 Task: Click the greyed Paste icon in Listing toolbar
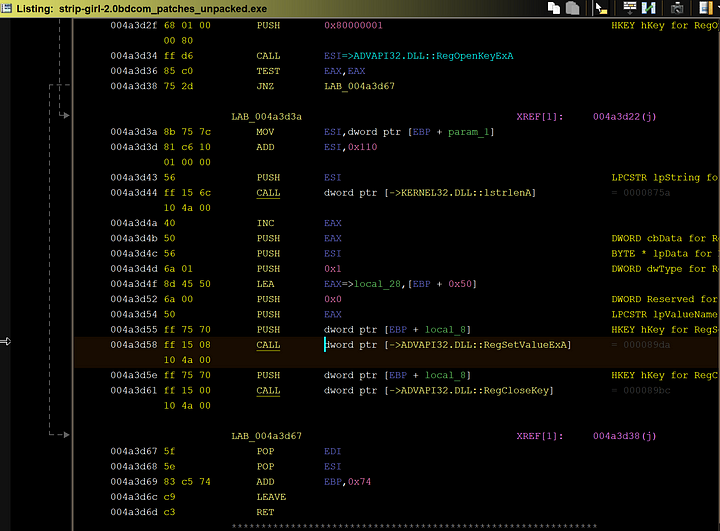pyautogui.click(x=572, y=8)
